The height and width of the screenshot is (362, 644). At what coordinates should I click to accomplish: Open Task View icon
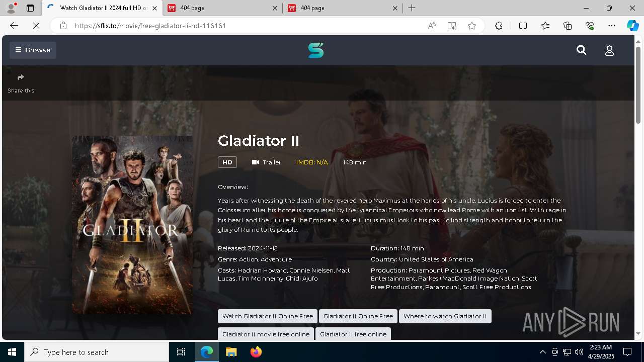[181, 352]
